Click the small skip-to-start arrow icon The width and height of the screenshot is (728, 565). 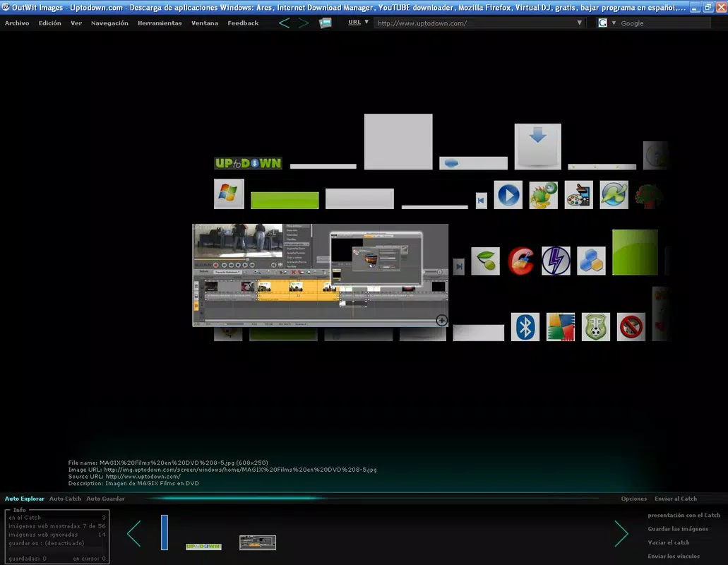[481, 201]
